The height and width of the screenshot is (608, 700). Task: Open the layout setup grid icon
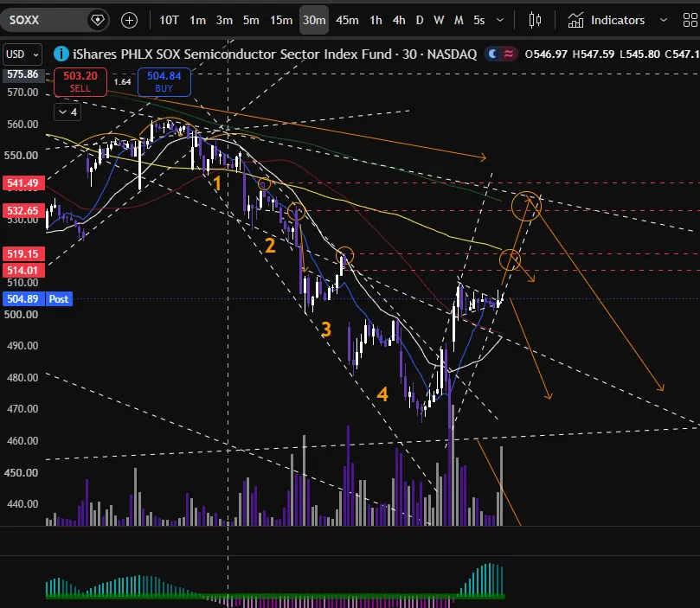point(690,20)
